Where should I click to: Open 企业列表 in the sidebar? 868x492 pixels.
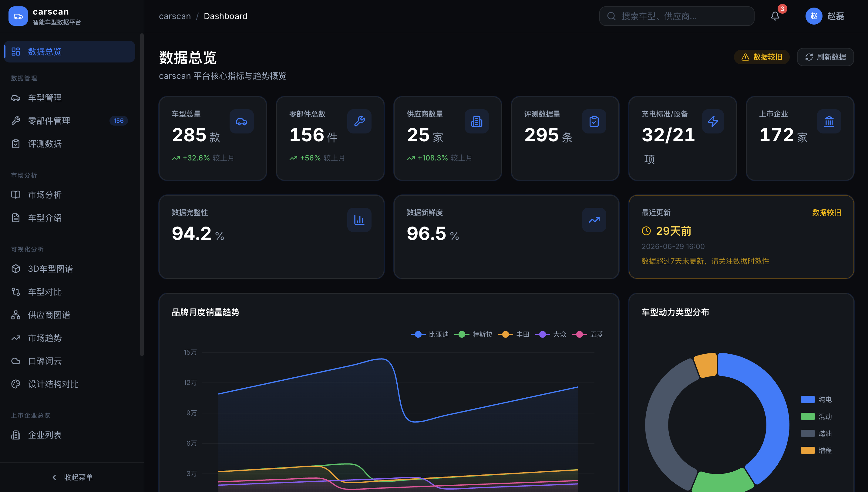(x=69, y=435)
